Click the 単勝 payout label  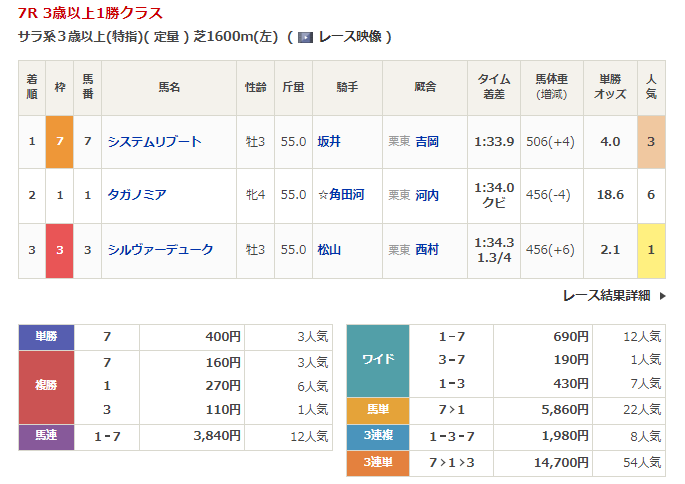(47, 337)
